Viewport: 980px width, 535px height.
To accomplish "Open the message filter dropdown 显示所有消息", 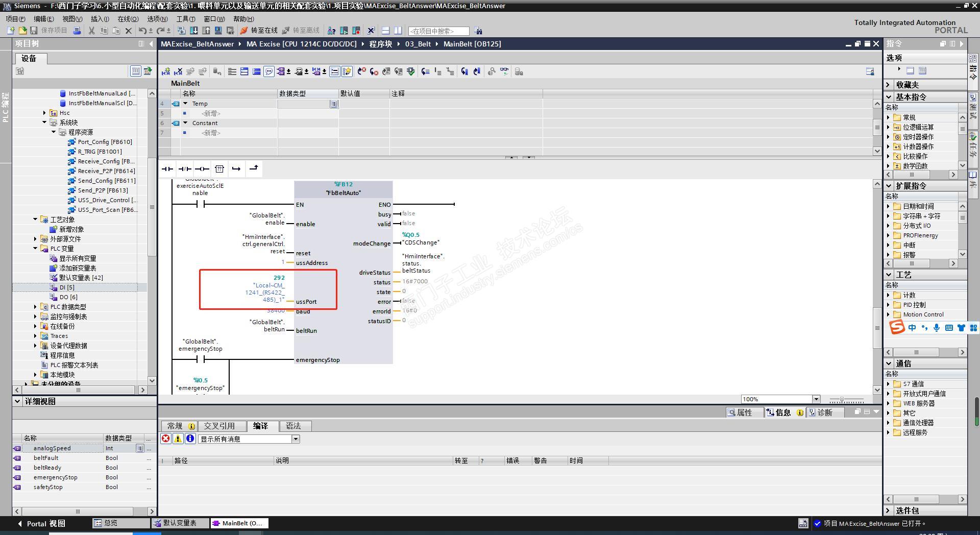I will point(296,439).
